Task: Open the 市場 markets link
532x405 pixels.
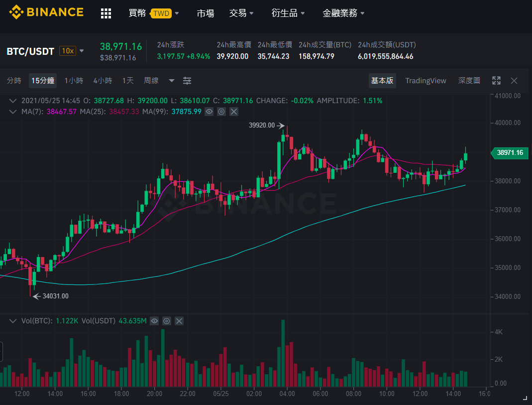Action: pos(206,13)
